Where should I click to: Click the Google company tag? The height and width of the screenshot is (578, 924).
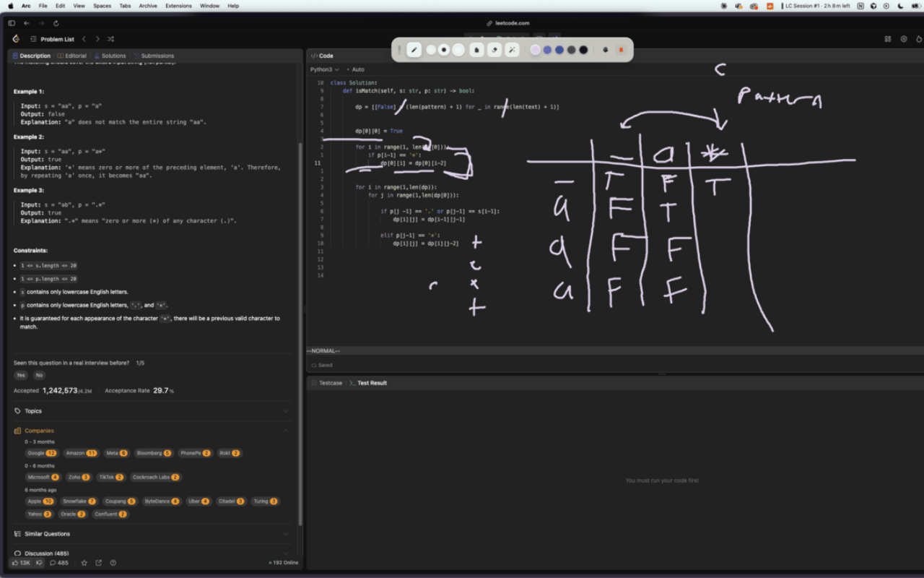tap(41, 453)
